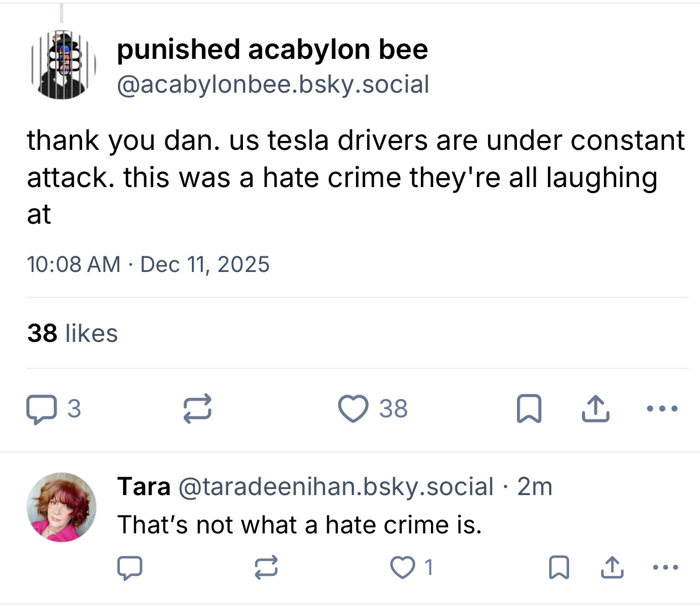Click the punished acabylon bee display name
Image resolution: width=700 pixels, height=610 pixels.
pos(272,49)
